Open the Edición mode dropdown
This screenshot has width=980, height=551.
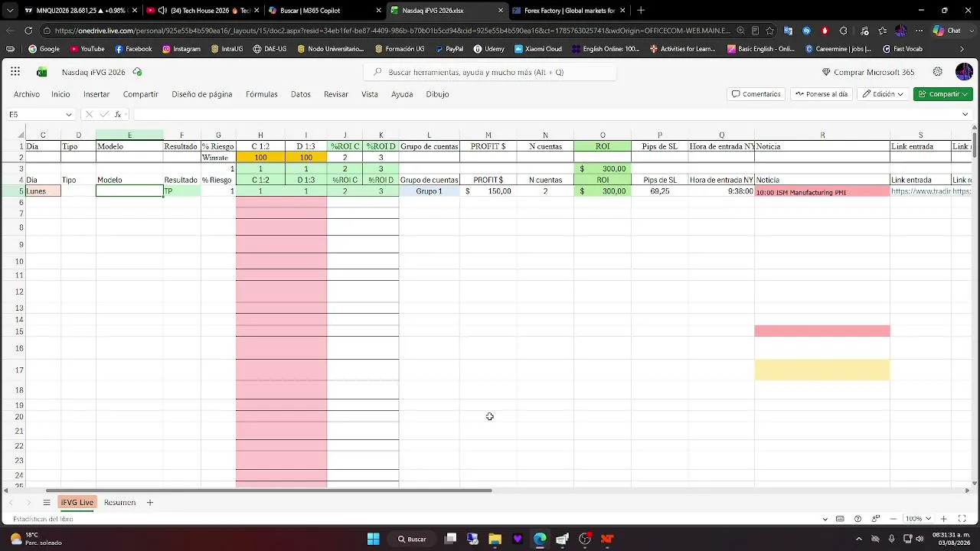[x=884, y=94]
